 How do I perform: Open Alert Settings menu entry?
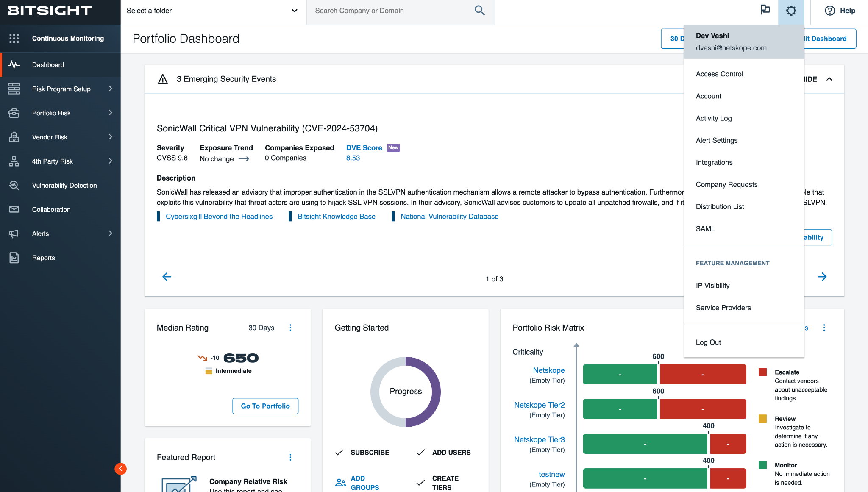coord(744,140)
